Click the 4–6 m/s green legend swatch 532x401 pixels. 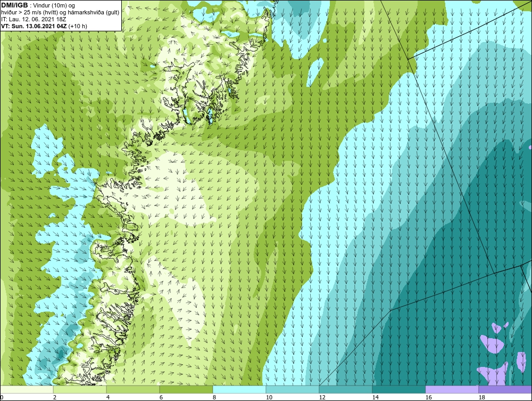click(133, 389)
